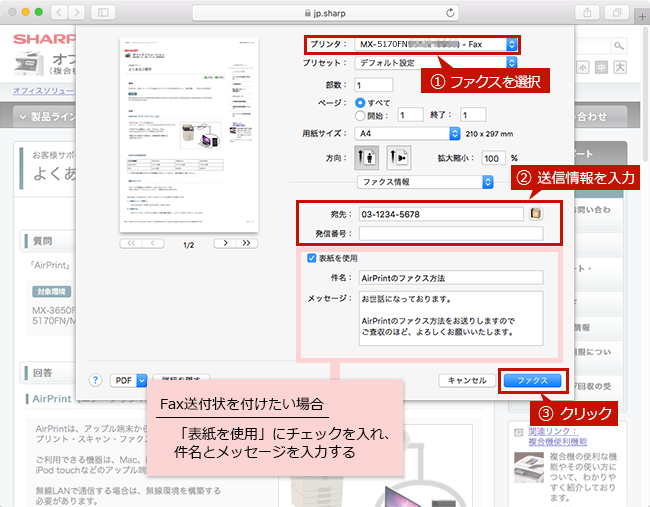Click the print preview page thumbnail

click(x=189, y=135)
